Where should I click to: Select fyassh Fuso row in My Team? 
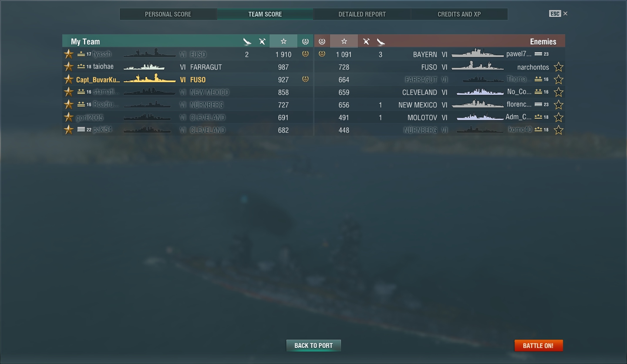188,54
